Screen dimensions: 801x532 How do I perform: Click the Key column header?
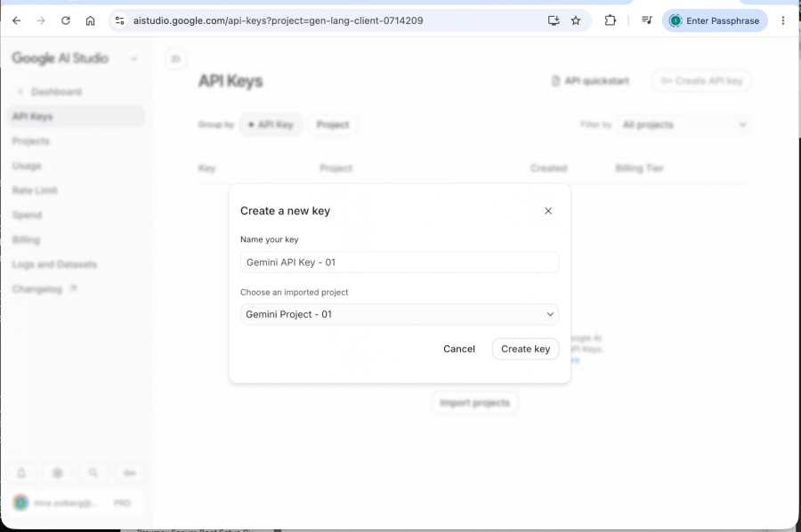206,168
